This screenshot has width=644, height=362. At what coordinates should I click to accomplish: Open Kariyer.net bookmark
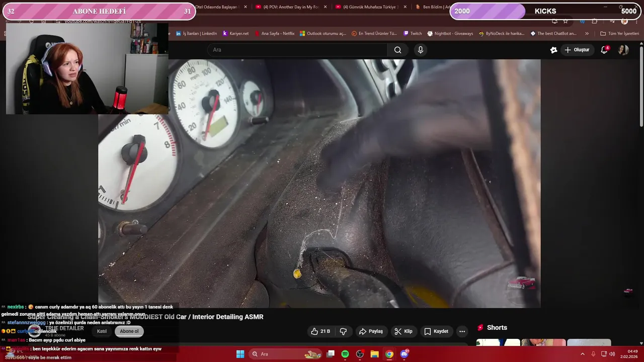[235, 34]
